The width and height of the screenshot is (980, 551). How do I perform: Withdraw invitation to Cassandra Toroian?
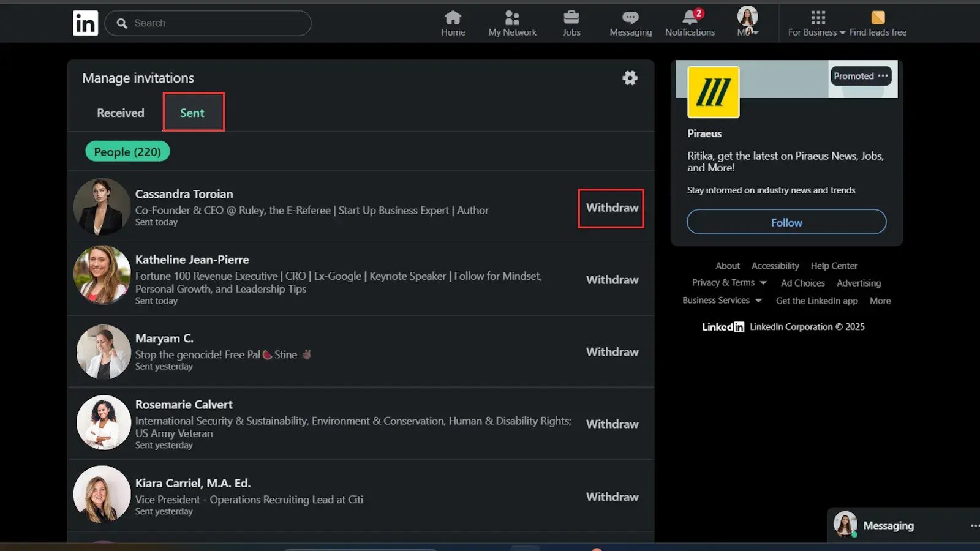point(611,208)
